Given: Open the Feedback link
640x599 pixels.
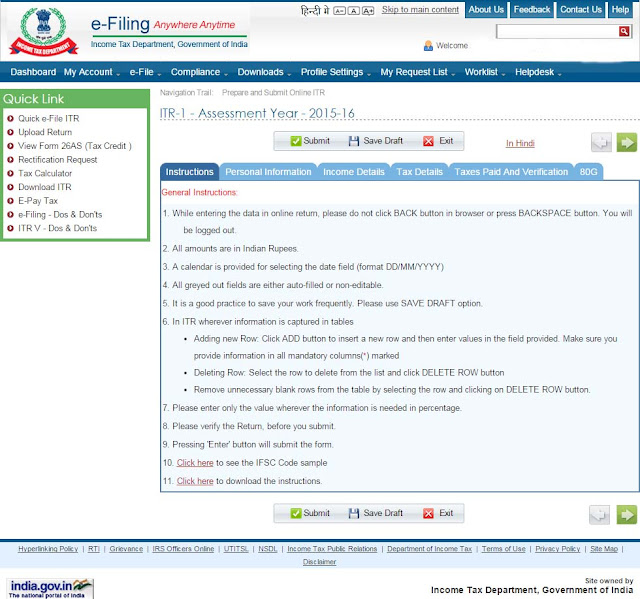Looking at the screenshot, I should (x=532, y=9).
